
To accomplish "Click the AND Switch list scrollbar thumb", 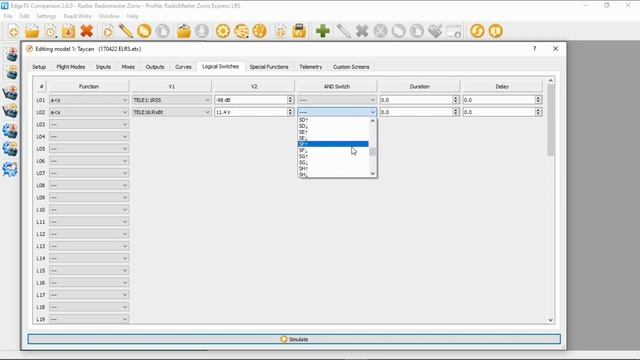I will [372, 151].
